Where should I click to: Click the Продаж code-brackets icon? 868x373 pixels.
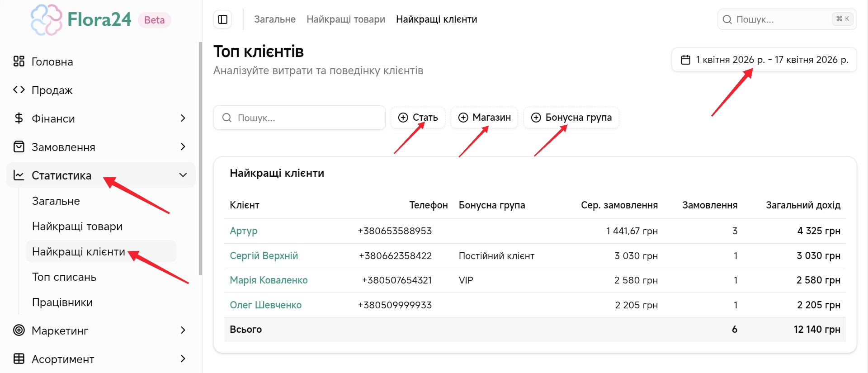click(x=19, y=90)
